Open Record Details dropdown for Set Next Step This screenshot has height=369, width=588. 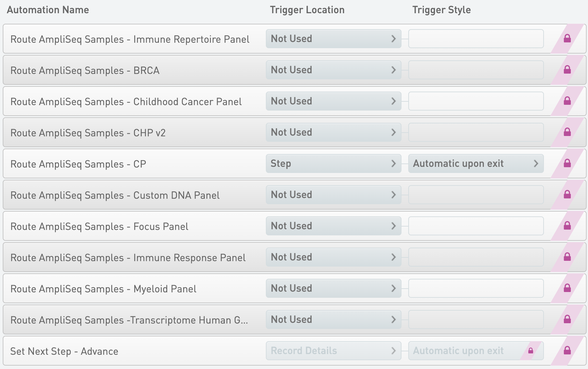pos(333,351)
